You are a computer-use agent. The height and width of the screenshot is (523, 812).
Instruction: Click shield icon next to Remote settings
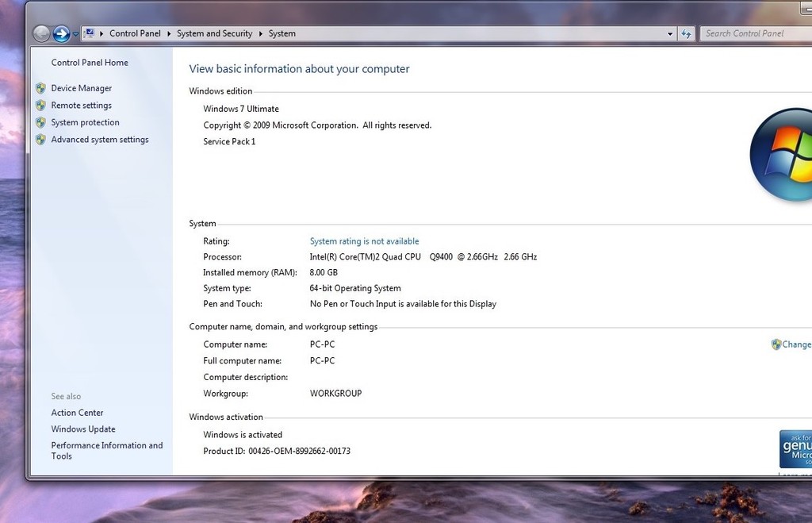(x=41, y=106)
